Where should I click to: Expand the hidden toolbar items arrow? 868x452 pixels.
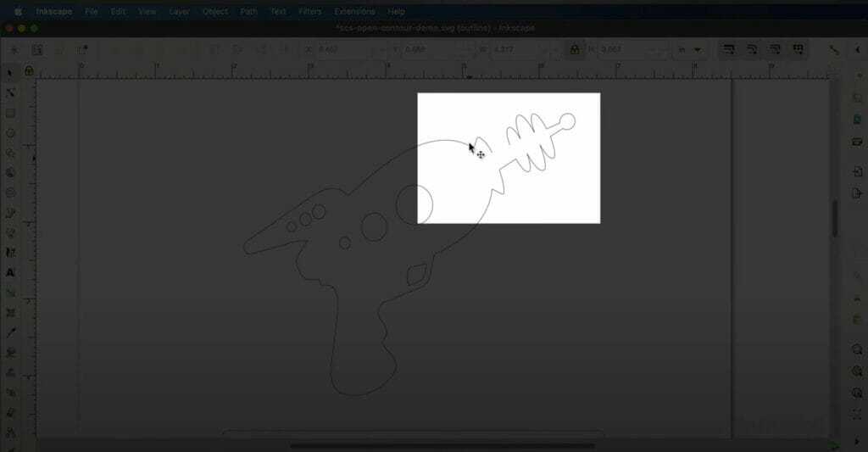coord(856,50)
